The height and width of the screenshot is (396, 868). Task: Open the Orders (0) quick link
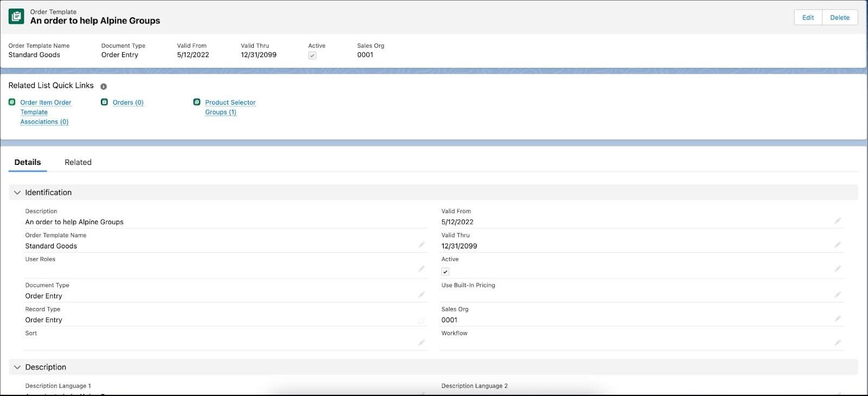click(128, 103)
